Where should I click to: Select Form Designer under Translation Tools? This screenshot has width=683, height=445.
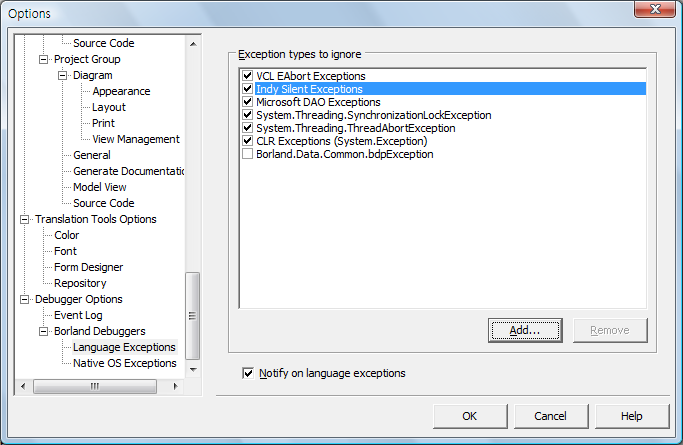coord(87,267)
